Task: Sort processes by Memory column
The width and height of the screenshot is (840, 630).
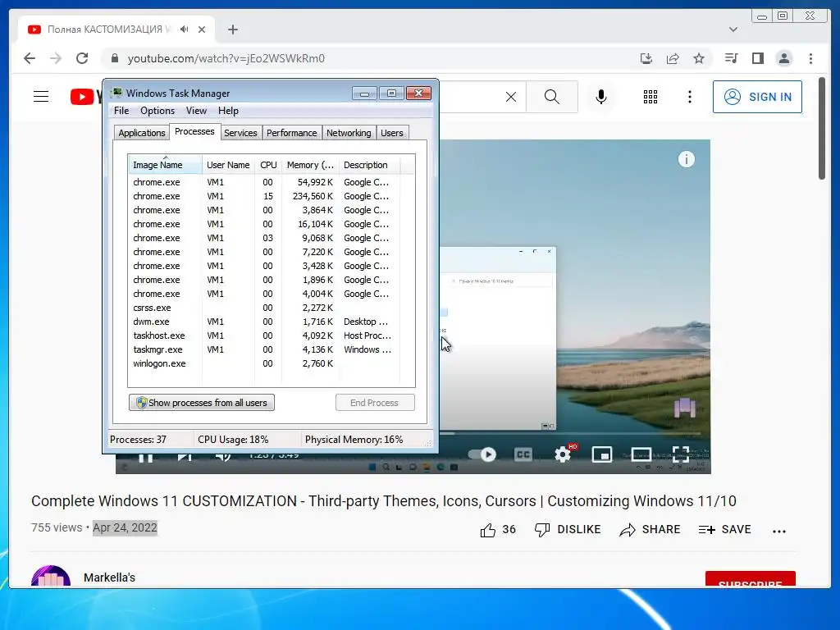Action: (x=310, y=165)
